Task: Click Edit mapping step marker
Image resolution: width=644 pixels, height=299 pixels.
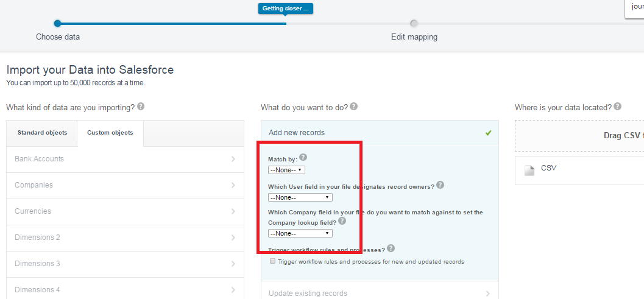Action: pyautogui.click(x=414, y=23)
